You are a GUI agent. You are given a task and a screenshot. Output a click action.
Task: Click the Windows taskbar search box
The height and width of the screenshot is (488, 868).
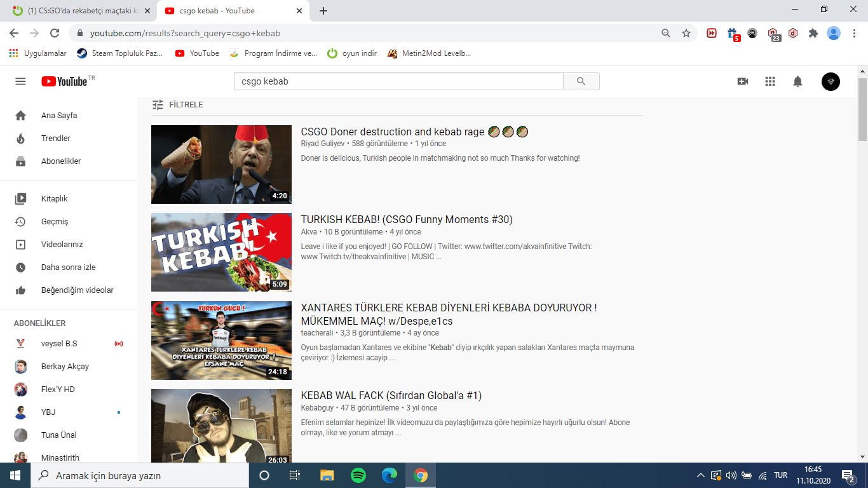pos(140,475)
